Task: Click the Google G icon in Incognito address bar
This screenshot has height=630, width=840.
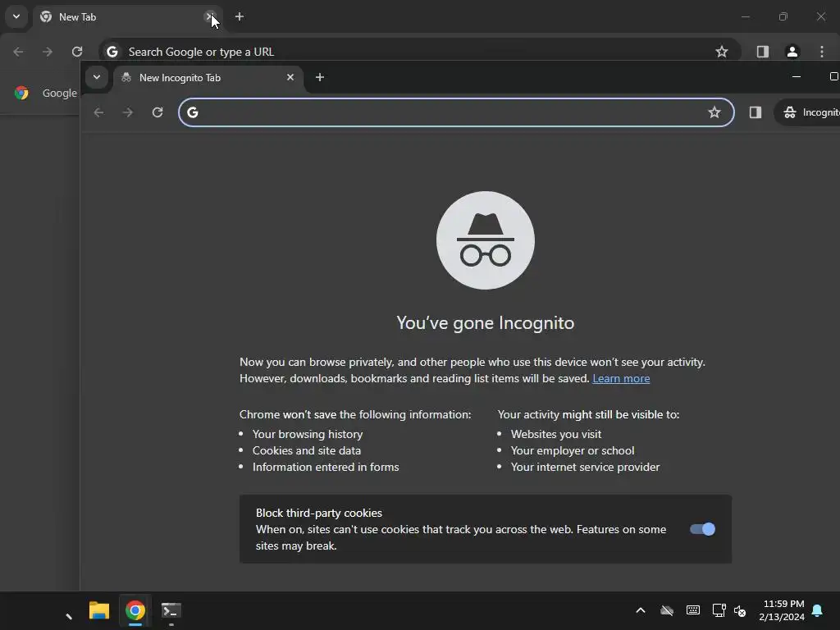Action: point(193,112)
